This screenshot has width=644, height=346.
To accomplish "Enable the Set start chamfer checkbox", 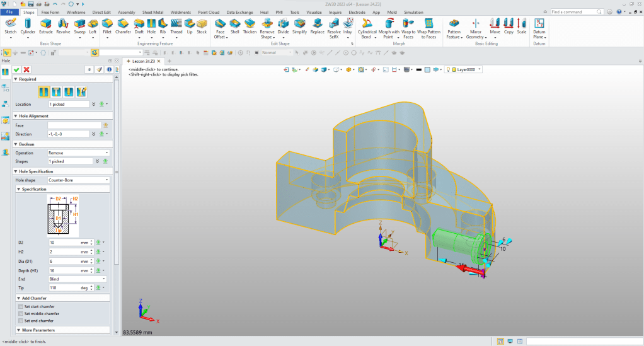I will click(21, 306).
